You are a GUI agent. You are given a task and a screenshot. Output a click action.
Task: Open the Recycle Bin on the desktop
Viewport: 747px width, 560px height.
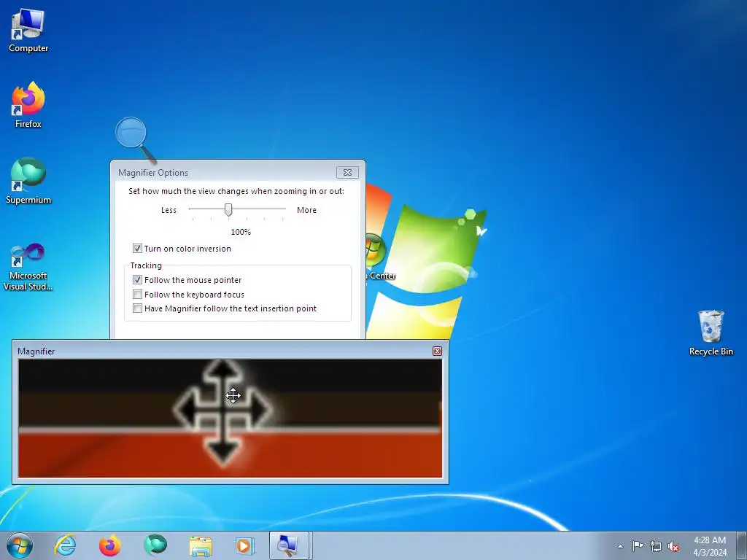(711, 332)
